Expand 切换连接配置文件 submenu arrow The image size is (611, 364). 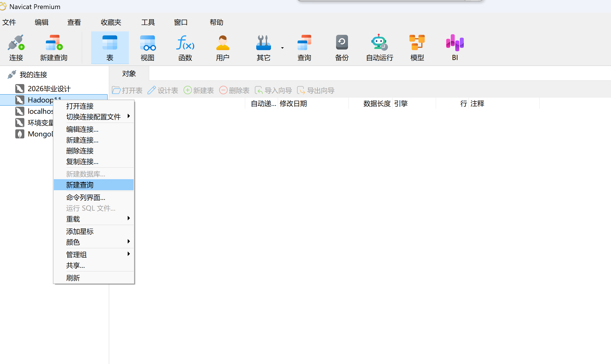point(129,116)
